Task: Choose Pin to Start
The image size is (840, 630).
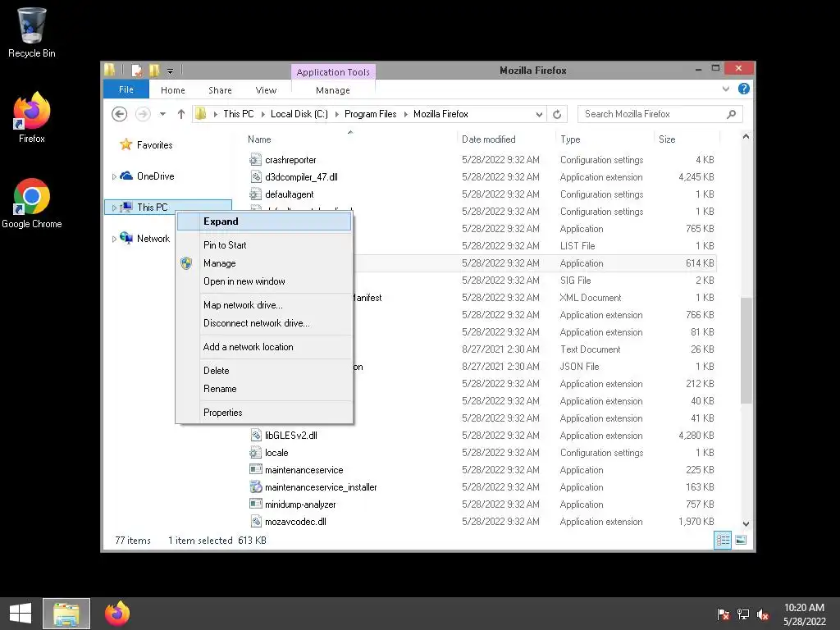Action: click(264, 244)
